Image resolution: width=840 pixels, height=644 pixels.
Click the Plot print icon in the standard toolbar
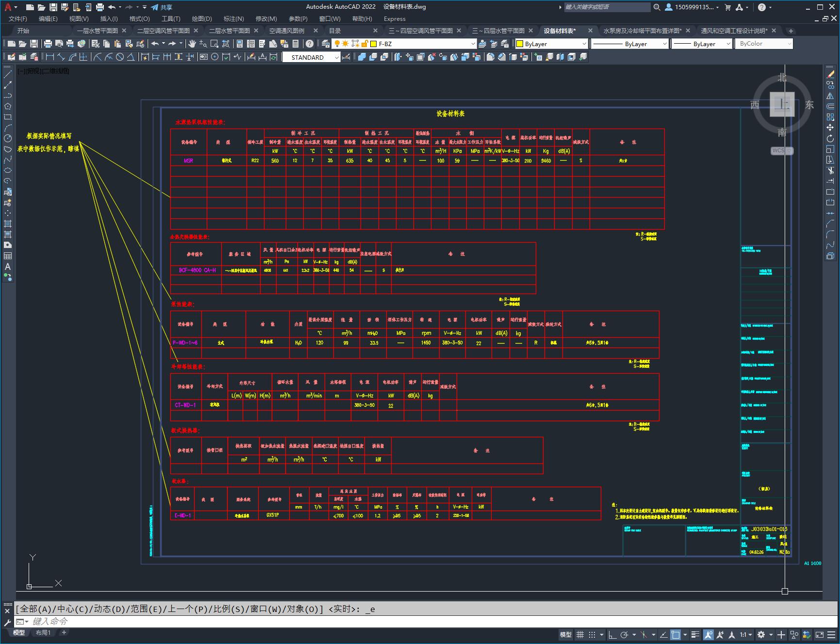[48, 44]
